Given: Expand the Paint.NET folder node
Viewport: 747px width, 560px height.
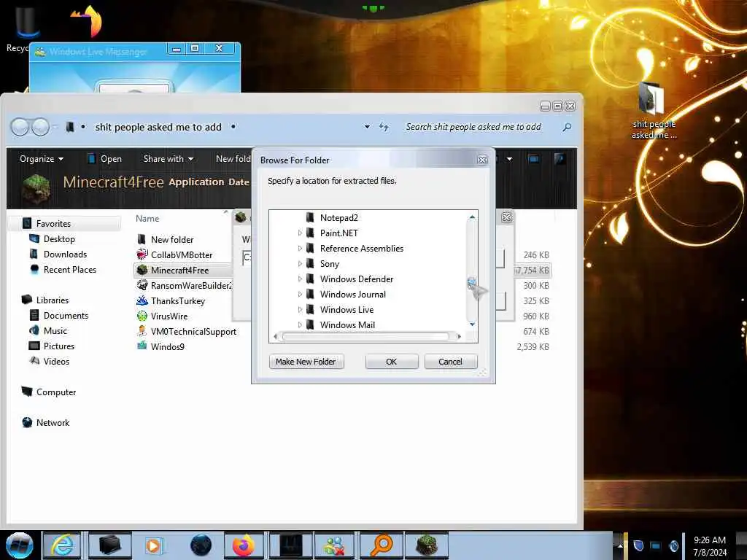Looking at the screenshot, I should 300,233.
